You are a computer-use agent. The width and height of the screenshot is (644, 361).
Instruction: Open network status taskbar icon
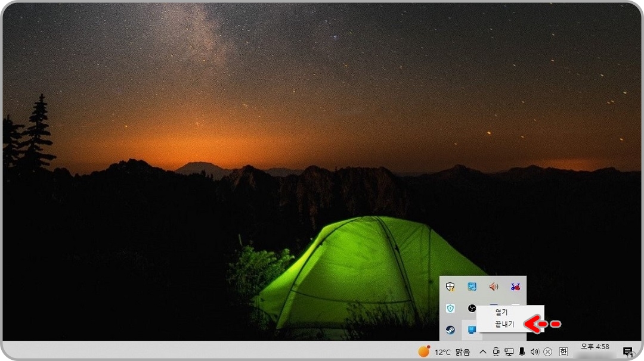[509, 352]
